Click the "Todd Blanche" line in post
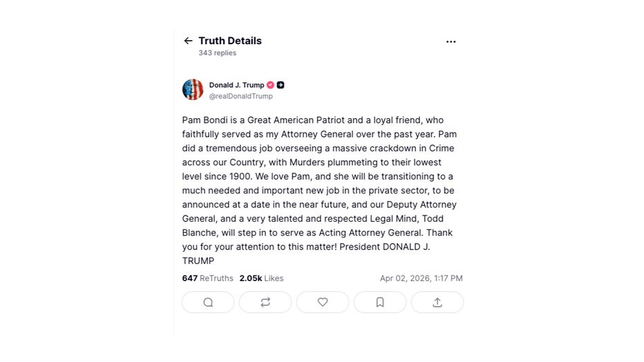 point(200,233)
